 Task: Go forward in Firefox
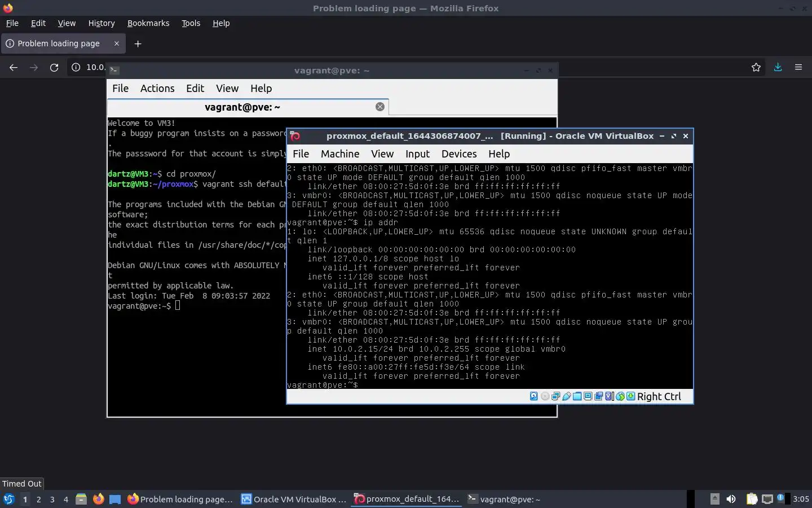point(34,67)
